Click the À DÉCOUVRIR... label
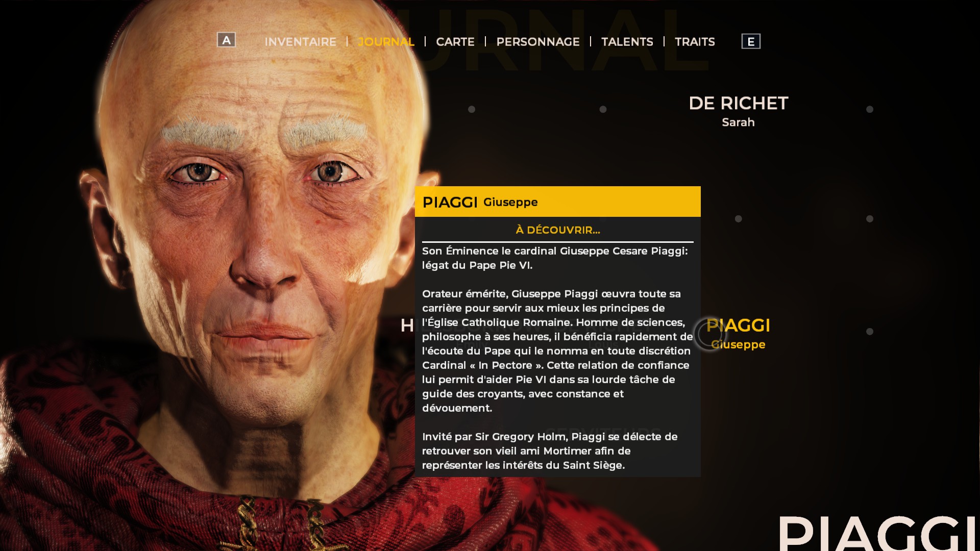The image size is (980, 551). [557, 230]
